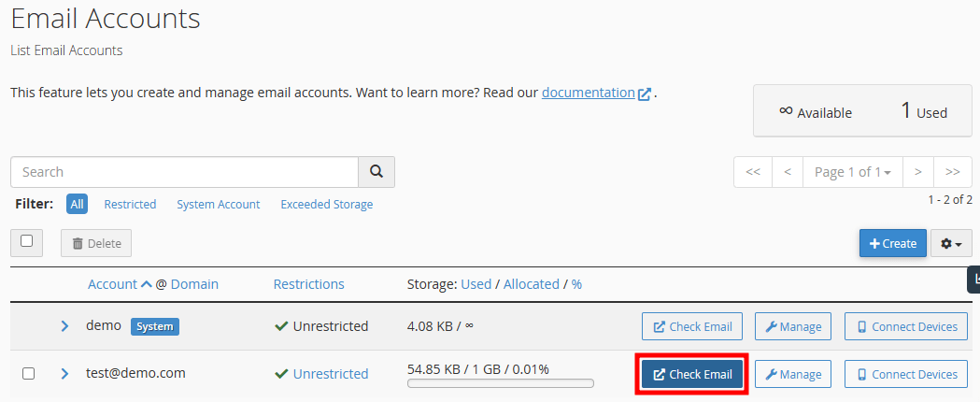Open Manage for the demo system account
This screenshot has height=402, width=980.
pos(793,326)
